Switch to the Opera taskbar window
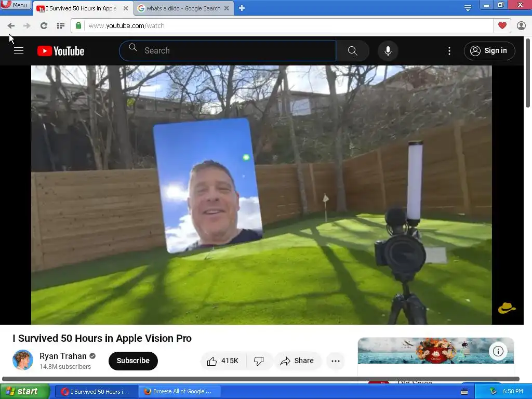The image size is (532, 399). (x=96, y=392)
